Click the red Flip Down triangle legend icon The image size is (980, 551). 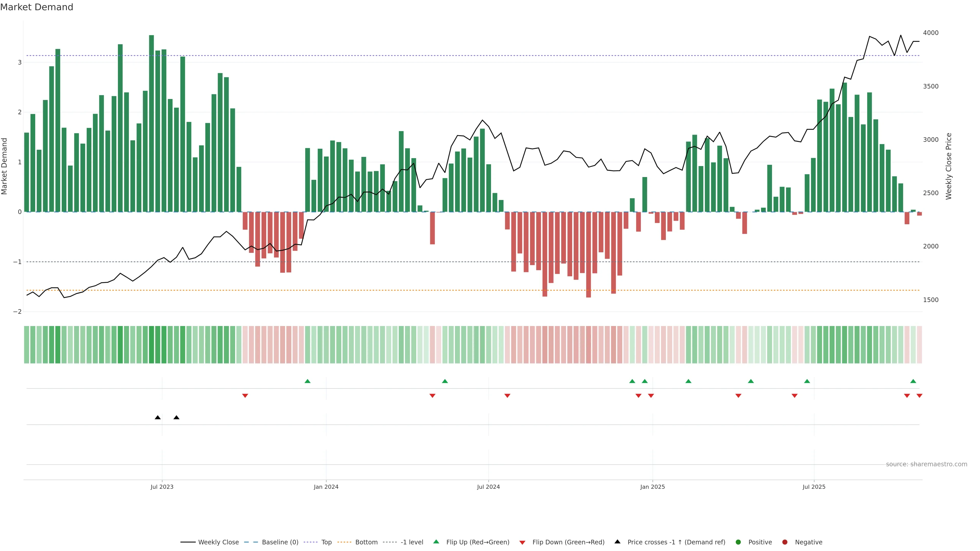(522, 542)
